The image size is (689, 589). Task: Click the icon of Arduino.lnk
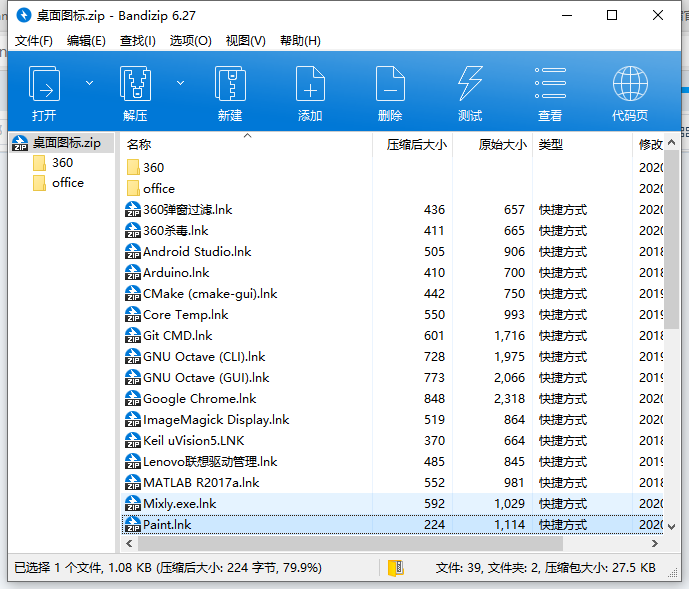point(133,273)
